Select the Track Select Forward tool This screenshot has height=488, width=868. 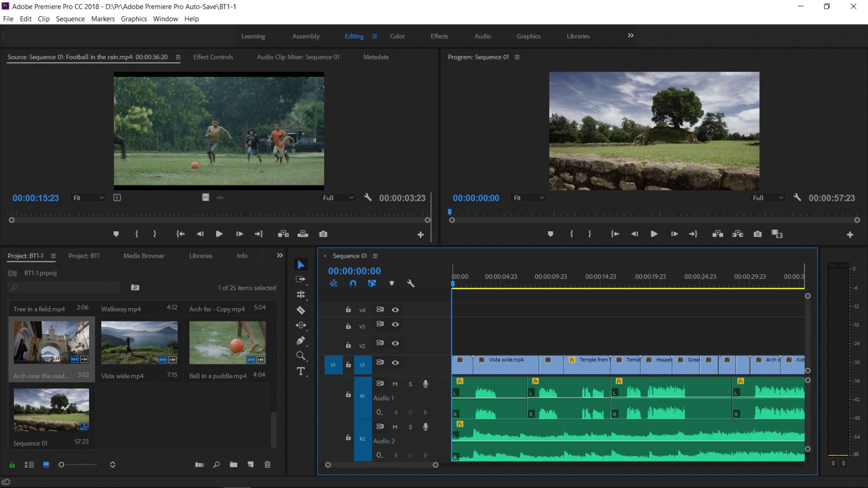click(x=301, y=279)
